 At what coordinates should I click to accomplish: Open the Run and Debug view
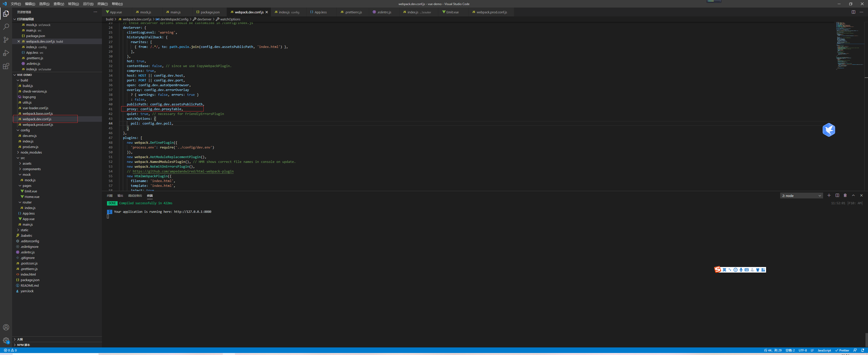(x=6, y=53)
